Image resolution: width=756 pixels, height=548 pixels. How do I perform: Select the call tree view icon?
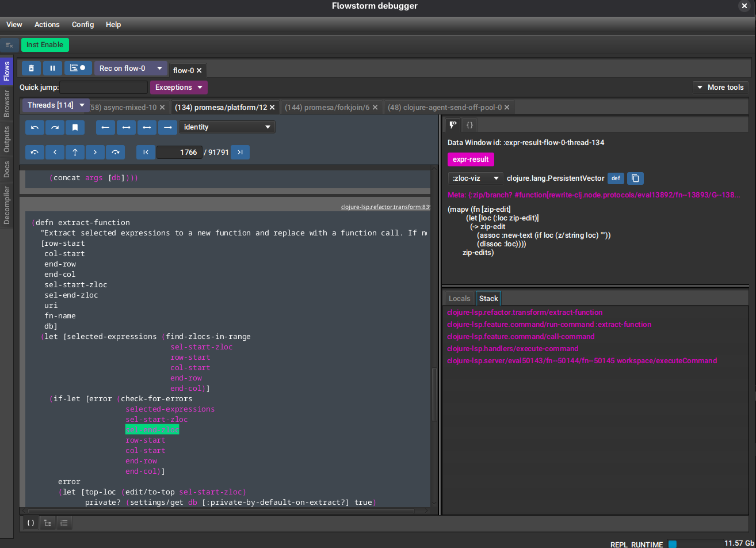point(48,523)
